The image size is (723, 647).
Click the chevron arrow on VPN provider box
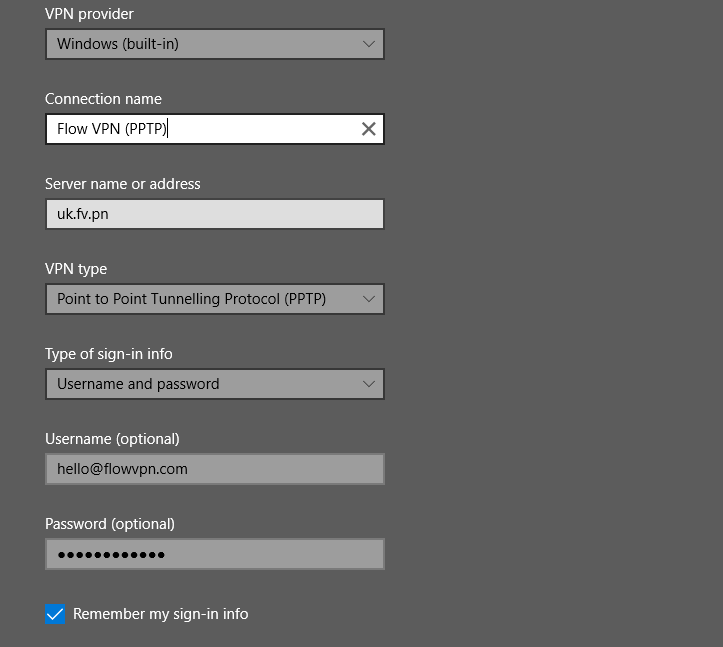[368, 44]
